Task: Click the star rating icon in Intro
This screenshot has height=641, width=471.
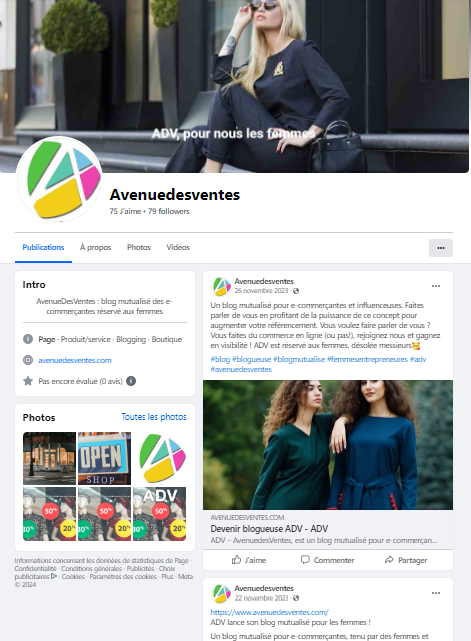Action: point(28,381)
